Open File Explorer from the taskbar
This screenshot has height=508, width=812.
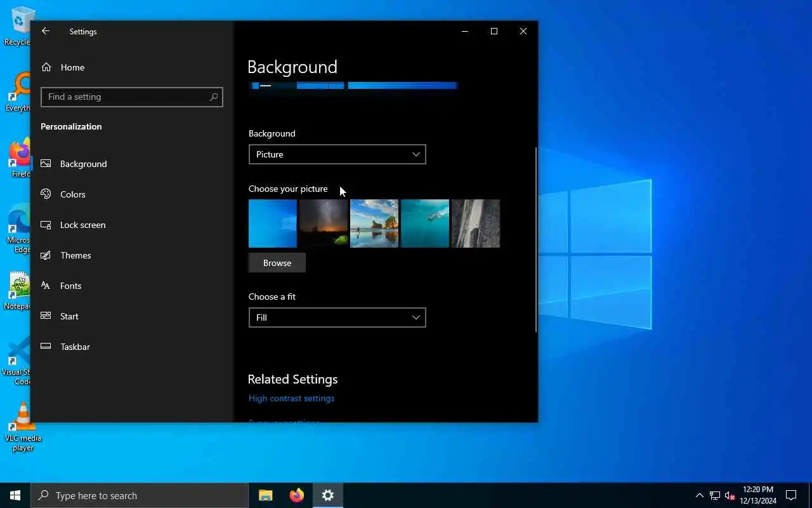pyautogui.click(x=266, y=495)
